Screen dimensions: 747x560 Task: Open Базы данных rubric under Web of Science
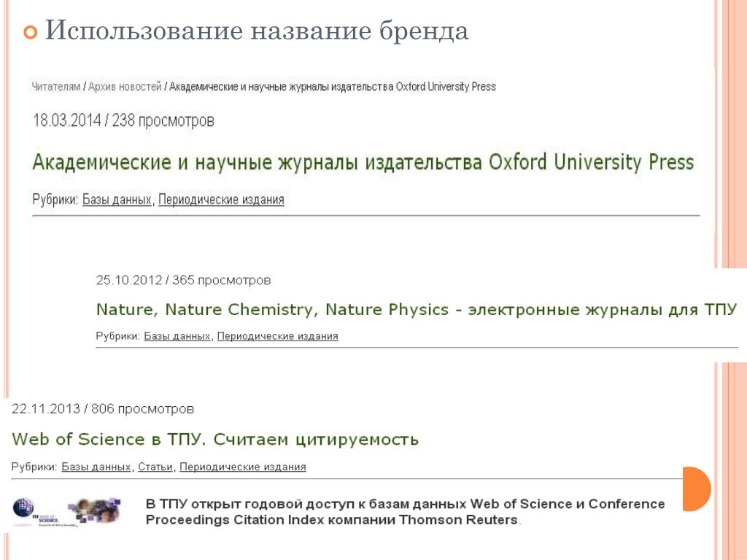[96, 467]
